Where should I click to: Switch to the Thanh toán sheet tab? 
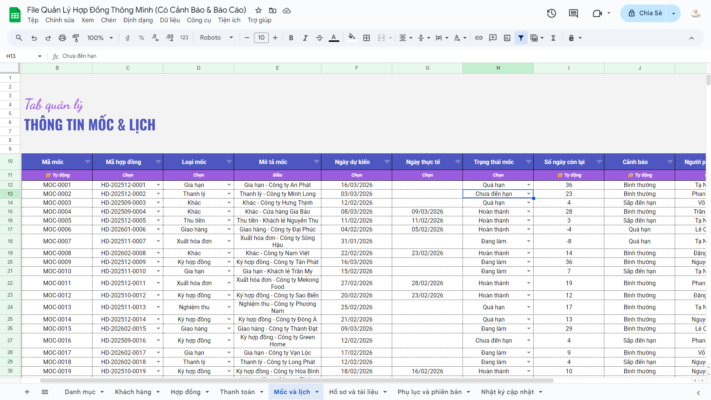pyautogui.click(x=237, y=392)
